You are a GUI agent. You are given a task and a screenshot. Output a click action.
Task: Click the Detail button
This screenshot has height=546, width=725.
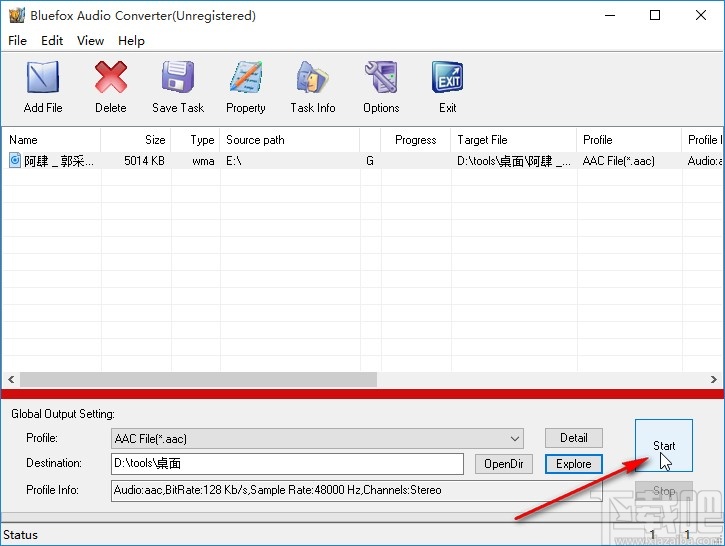pos(574,438)
